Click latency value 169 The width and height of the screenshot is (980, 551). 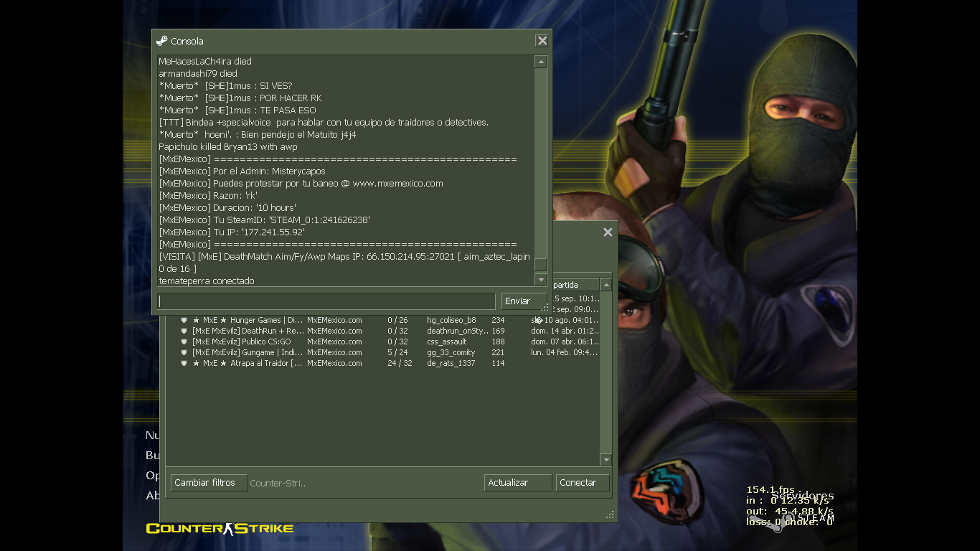coord(498,331)
